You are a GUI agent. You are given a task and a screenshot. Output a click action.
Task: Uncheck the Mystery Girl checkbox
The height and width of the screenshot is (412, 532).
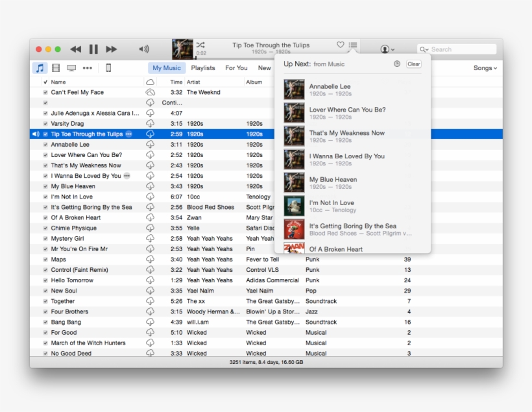point(45,239)
